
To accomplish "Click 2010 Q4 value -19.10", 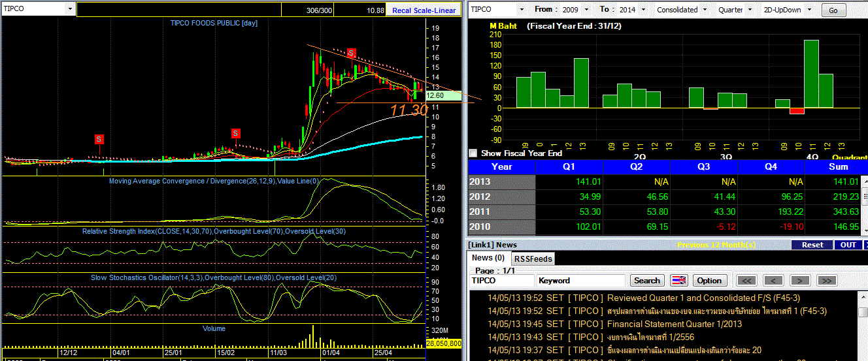I will coord(790,227).
